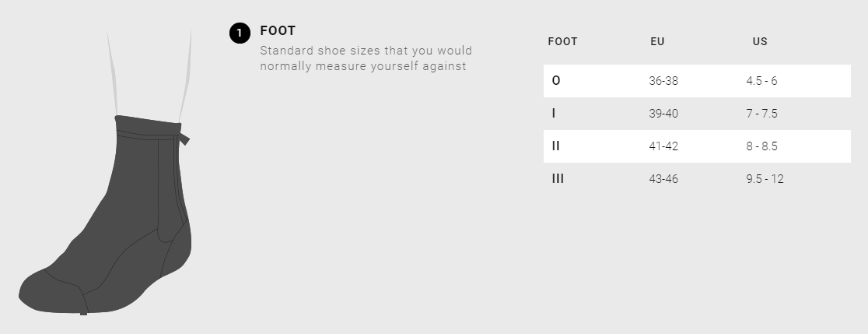Select the size I row label
Screen dimensions: 868x334
point(554,114)
